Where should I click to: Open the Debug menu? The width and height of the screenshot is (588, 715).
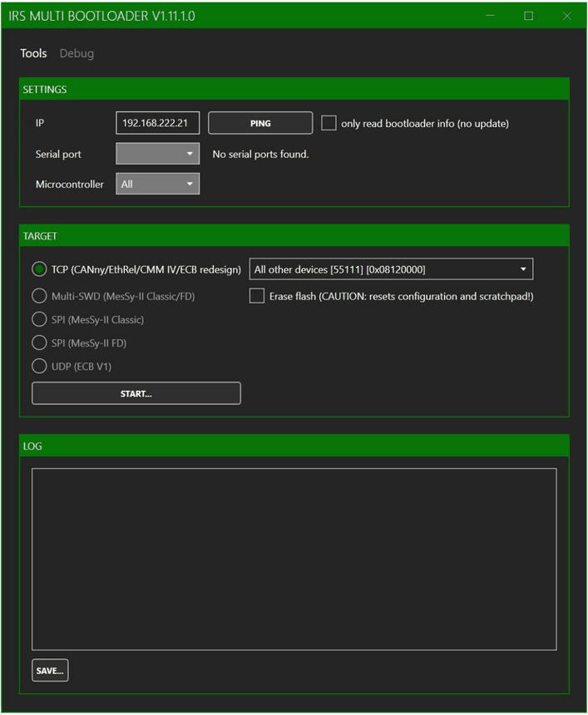point(77,53)
